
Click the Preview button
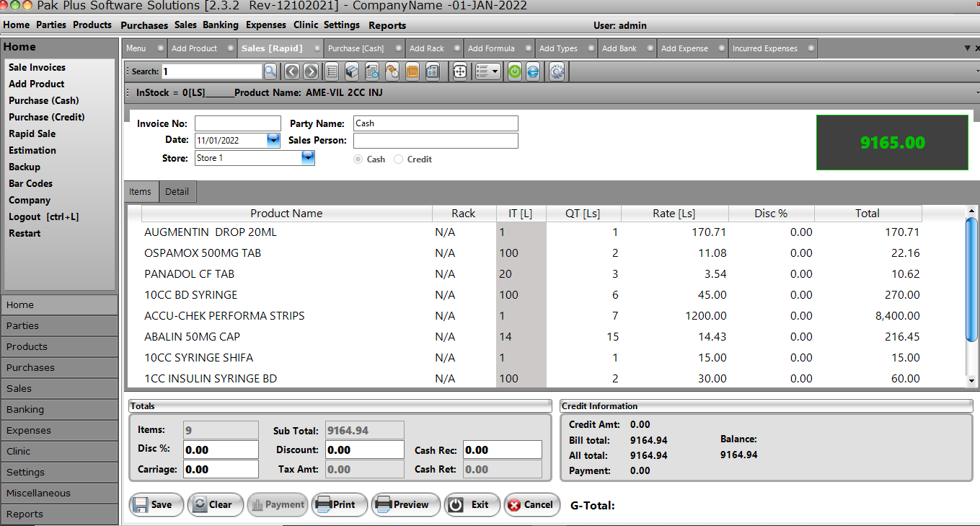point(405,504)
